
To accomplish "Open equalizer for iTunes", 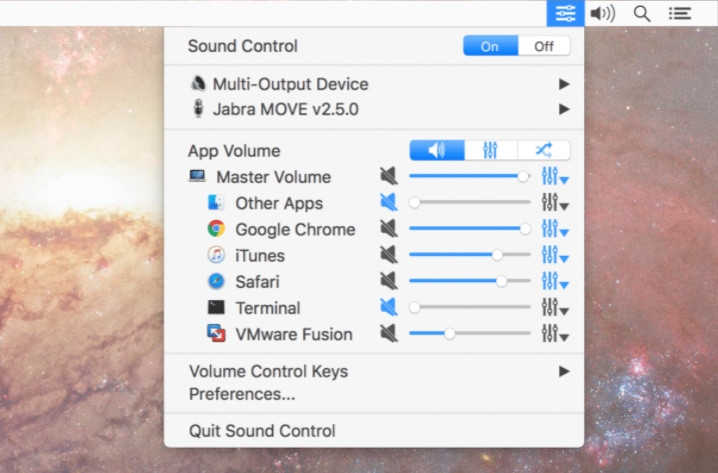I will click(x=553, y=255).
